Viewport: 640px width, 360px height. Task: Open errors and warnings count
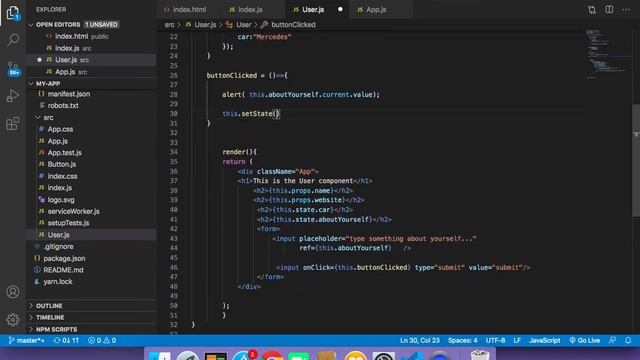click(102, 340)
